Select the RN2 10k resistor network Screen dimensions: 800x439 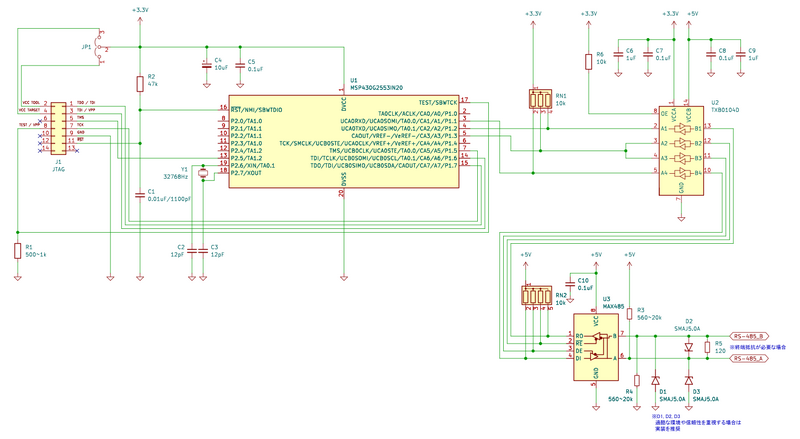point(536,296)
